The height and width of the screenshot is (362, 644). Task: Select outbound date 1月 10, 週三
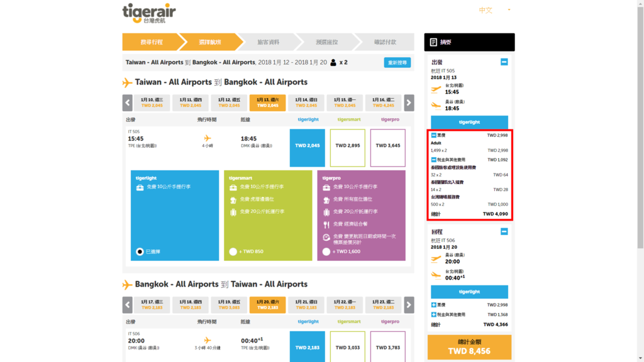152,102
